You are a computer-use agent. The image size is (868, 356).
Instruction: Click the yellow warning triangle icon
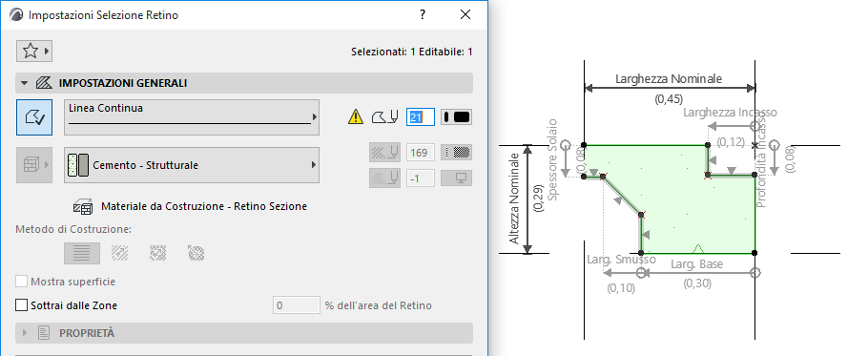(x=356, y=116)
